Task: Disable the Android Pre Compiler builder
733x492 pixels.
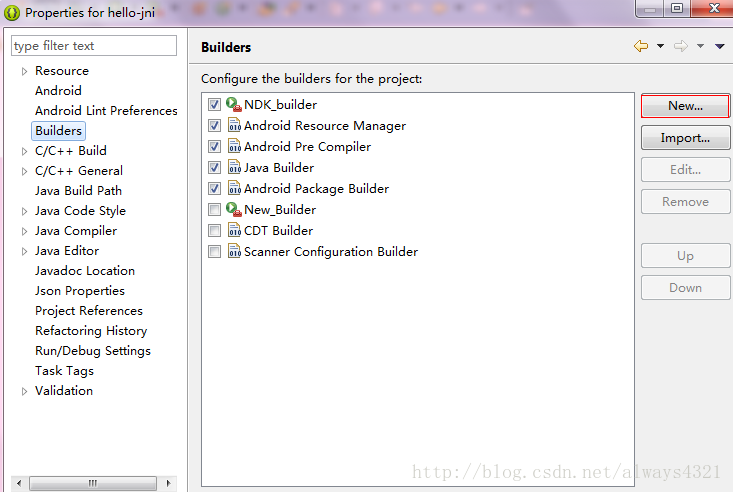Action: [x=214, y=147]
